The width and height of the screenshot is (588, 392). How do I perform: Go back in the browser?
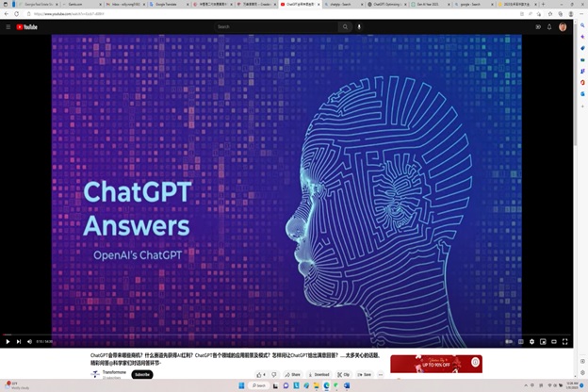click(x=7, y=14)
